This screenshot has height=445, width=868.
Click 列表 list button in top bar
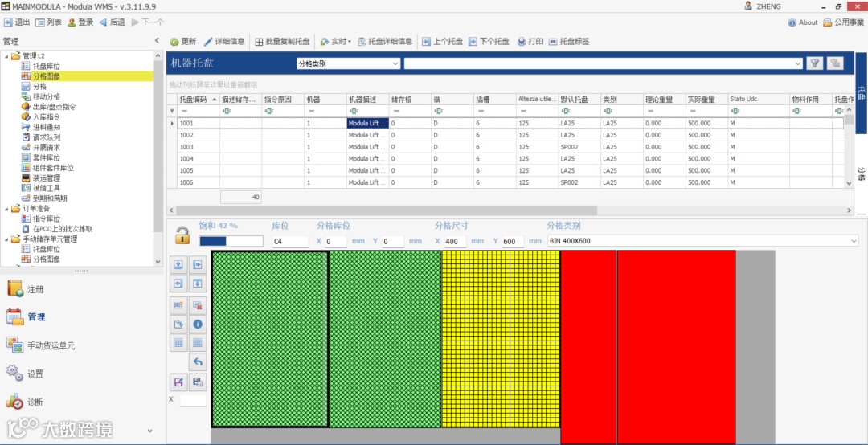[x=49, y=22]
